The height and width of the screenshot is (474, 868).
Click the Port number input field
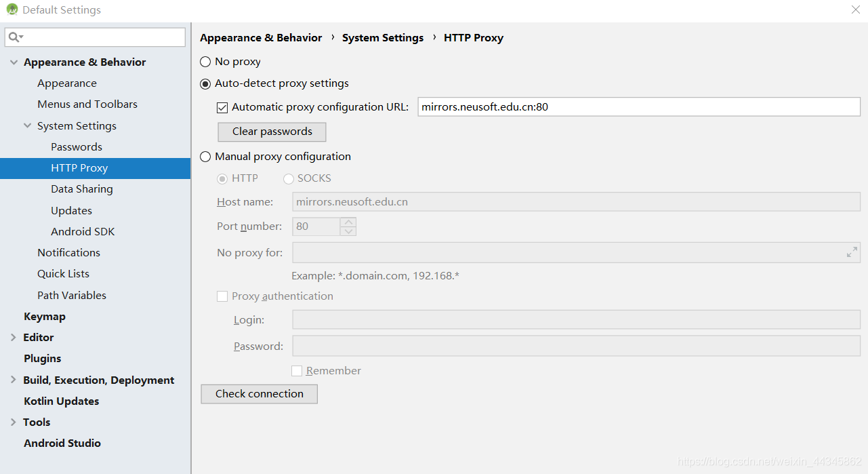(316, 226)
